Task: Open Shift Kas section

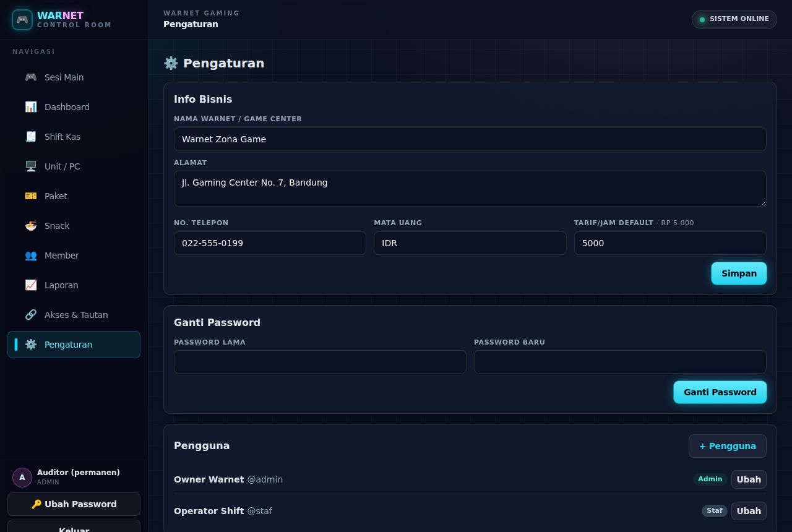Action: click(x=74, y=137)
